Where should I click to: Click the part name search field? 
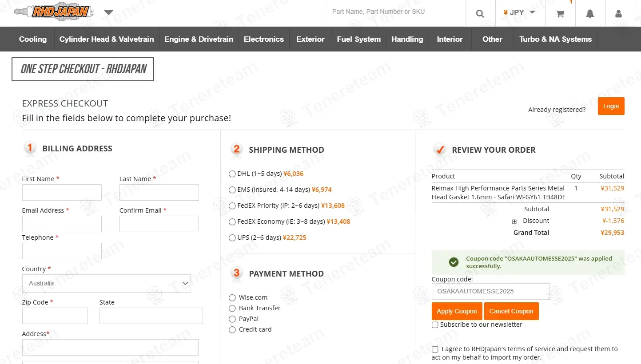point(394,12)
